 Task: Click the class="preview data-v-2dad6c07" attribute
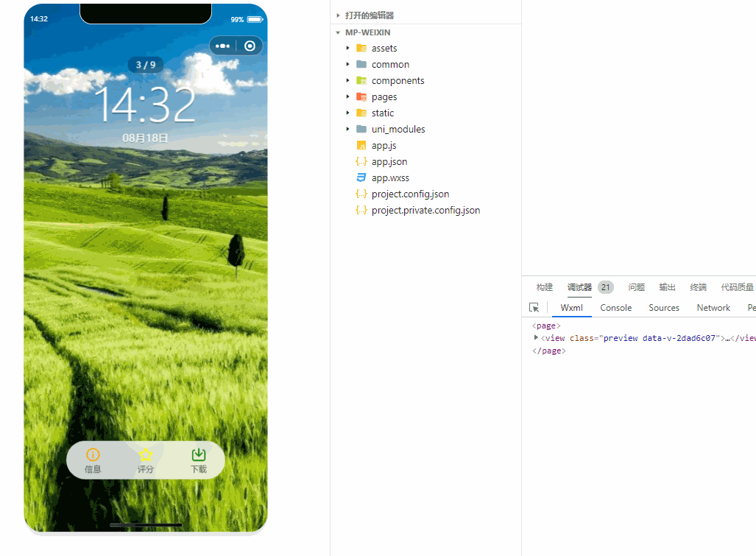click(645, 338)
